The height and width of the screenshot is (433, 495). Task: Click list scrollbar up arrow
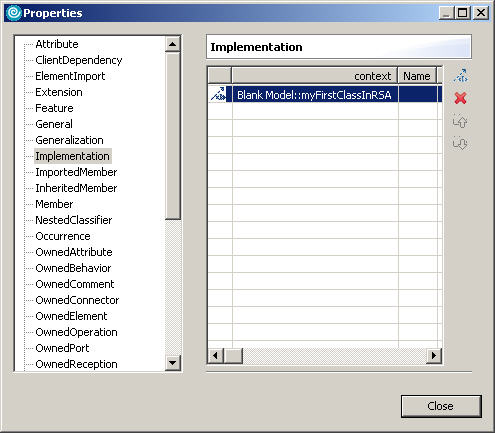(x=173, y=44)
